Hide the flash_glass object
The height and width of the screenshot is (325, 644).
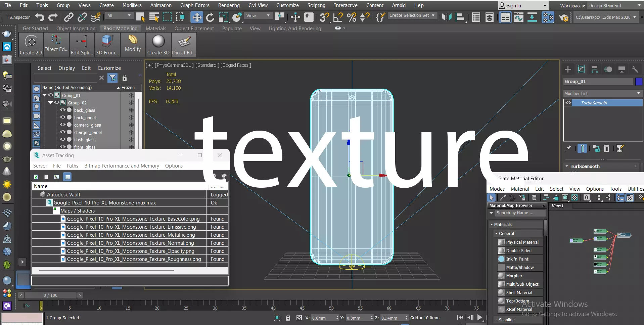[63, 139]
